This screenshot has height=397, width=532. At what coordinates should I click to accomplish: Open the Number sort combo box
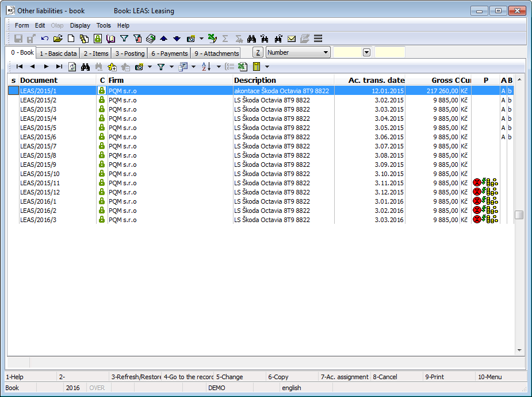tap(298, 52)
